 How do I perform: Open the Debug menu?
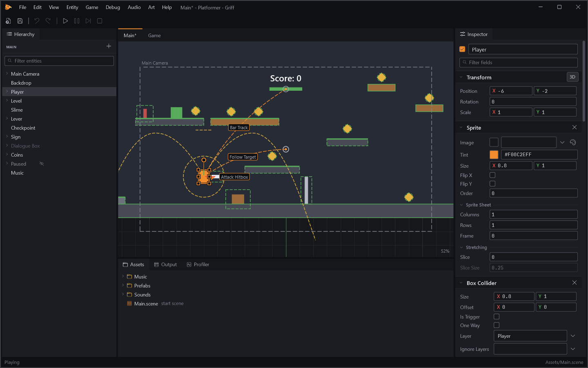coord(113,7)
